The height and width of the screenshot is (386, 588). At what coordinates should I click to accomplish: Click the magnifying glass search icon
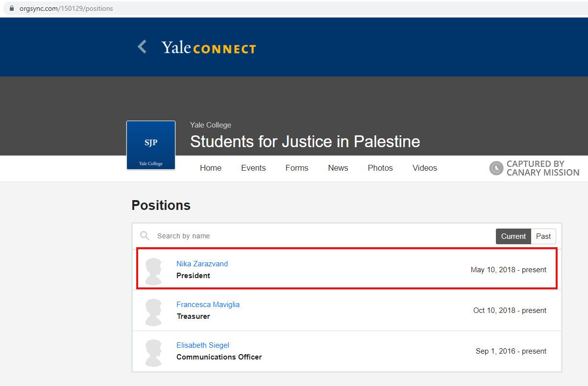[x=145, y=236]
